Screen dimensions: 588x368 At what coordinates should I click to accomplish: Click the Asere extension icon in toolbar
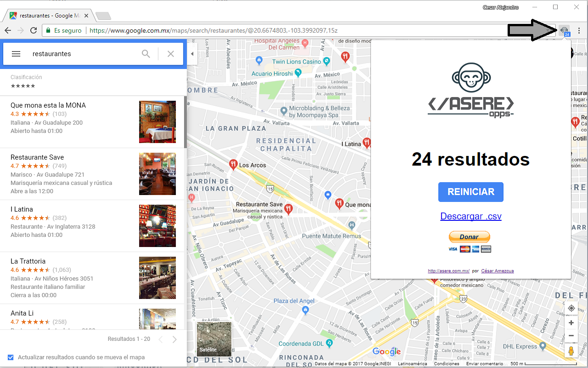(x=565, y=31)
